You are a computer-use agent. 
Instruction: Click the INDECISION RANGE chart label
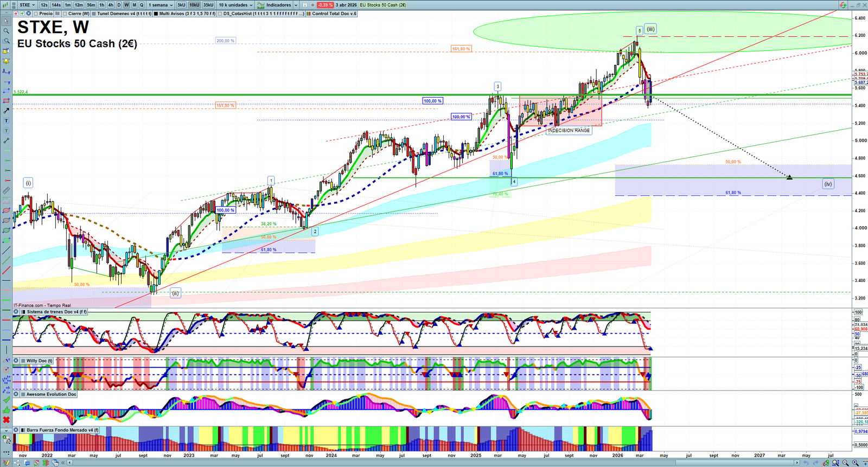pos(569,131)
